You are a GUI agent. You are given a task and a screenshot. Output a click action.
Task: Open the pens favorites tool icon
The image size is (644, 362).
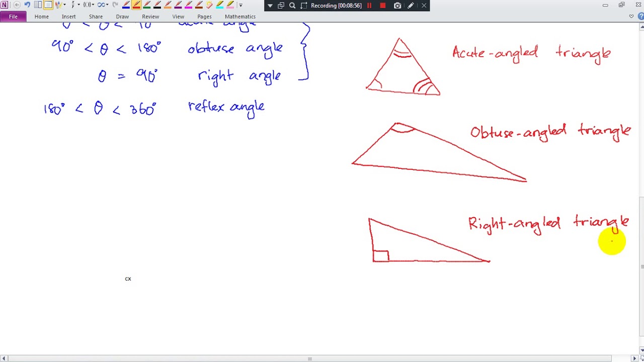[x=58, y=5]
